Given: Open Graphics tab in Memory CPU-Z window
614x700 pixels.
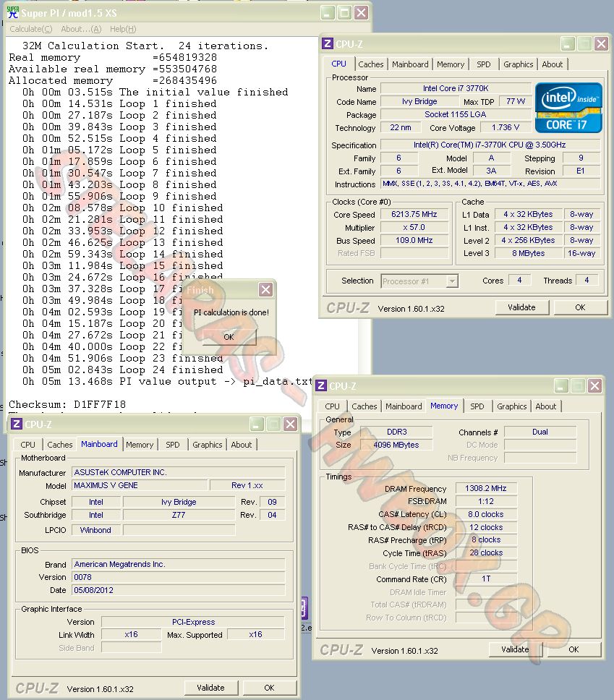Looking at the screenshot, I should [x=512, y=406].
